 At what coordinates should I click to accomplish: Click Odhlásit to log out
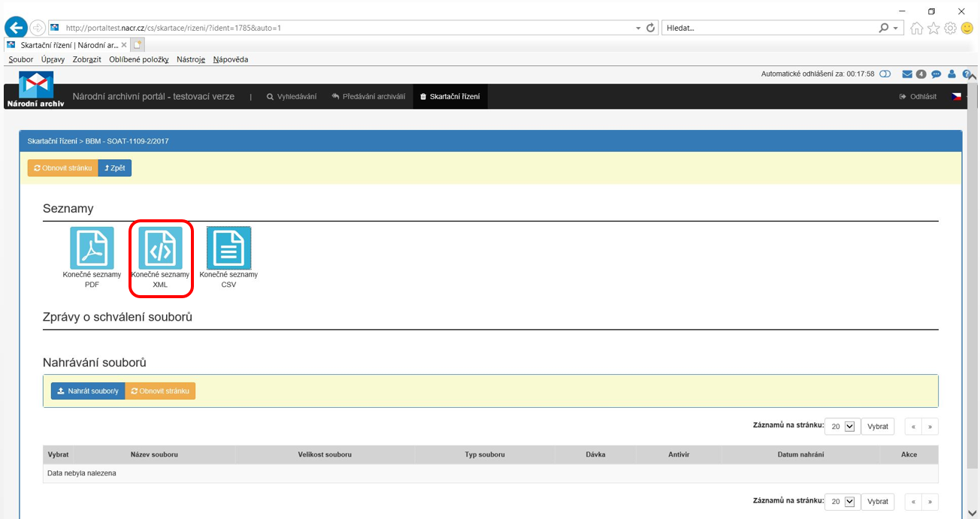click(x=918, y=97)
